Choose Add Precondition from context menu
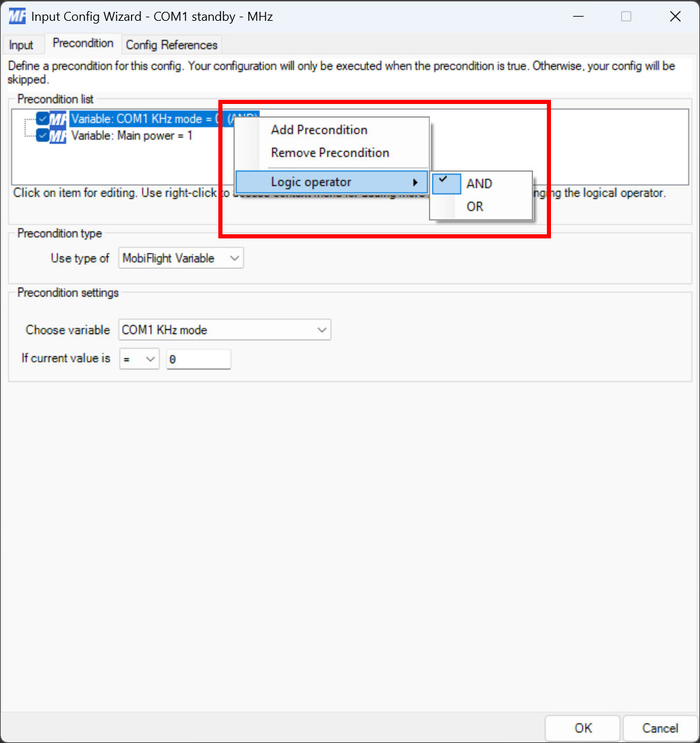700x743 pixels. pyautogui.click(x=332, y=130)
